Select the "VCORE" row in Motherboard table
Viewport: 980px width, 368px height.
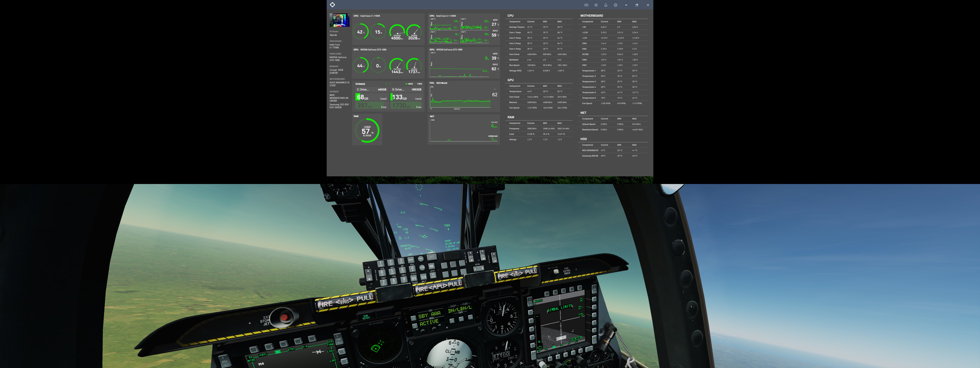(613, 54)
